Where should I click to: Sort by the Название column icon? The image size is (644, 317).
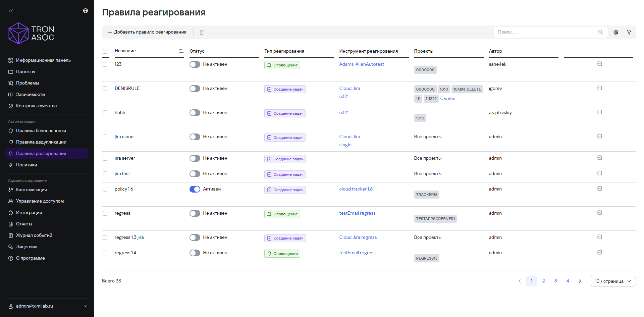tap(181, 51)
